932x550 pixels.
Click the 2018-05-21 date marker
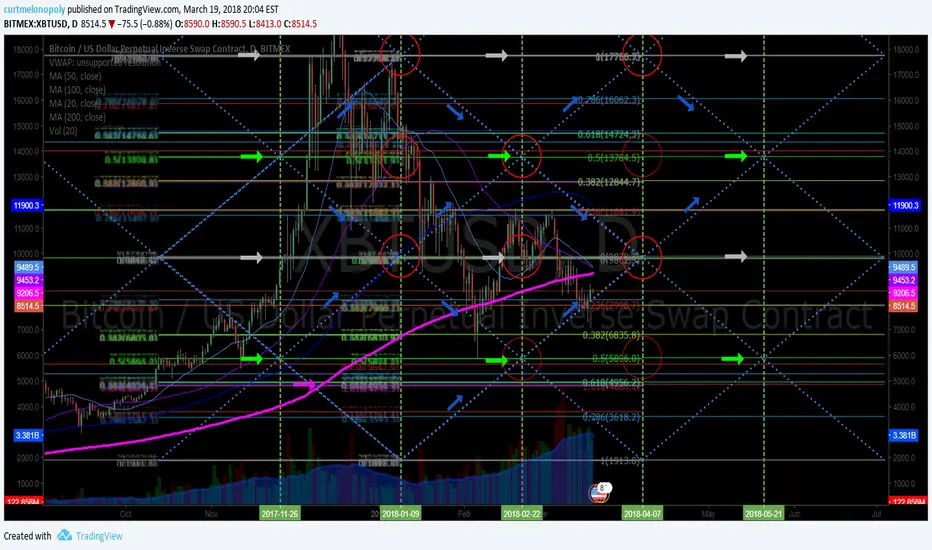[x=764, y=513]
